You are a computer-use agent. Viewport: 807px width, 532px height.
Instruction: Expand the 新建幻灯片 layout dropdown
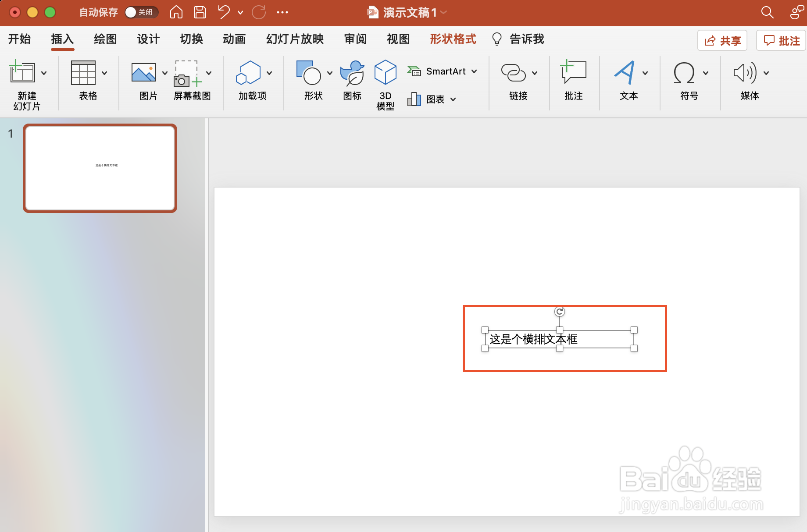44,73
